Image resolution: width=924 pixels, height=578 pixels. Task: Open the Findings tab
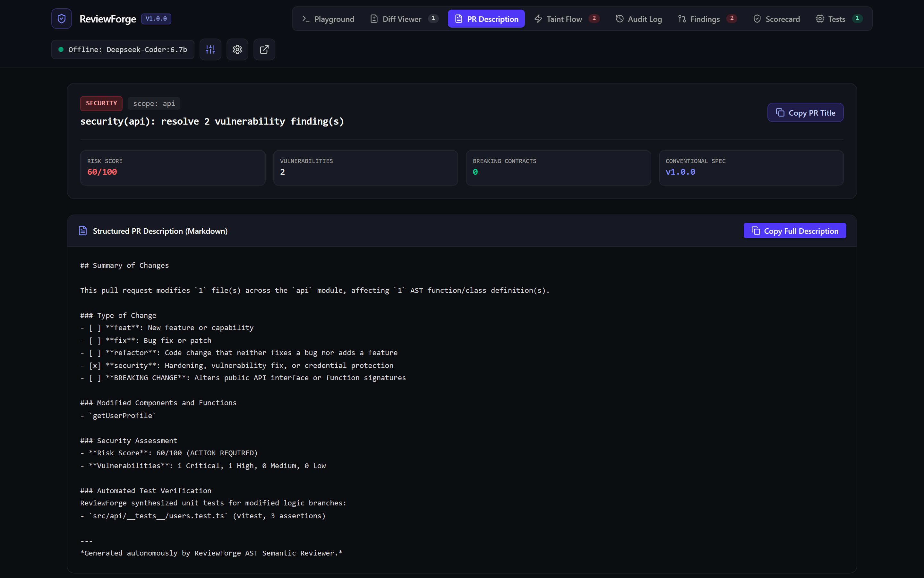(x=707, y=19)
